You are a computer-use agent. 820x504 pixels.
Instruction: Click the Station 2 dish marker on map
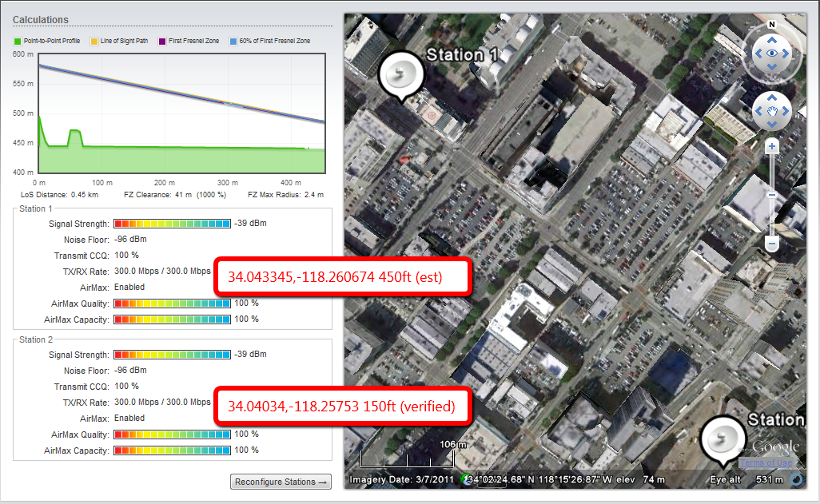pos(724,441)
